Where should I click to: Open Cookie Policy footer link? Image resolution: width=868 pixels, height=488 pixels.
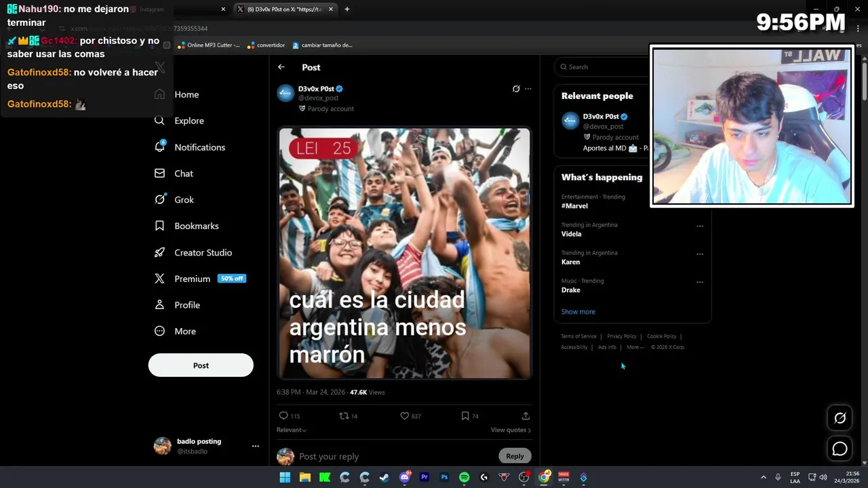click(x=662, y=336)
